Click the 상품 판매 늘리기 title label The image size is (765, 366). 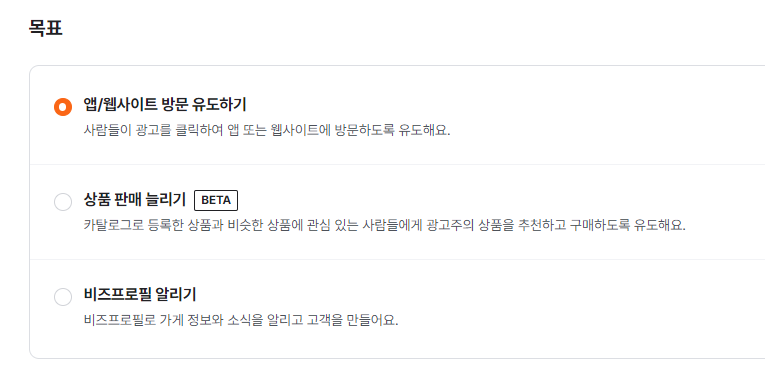tap(135, 200)
